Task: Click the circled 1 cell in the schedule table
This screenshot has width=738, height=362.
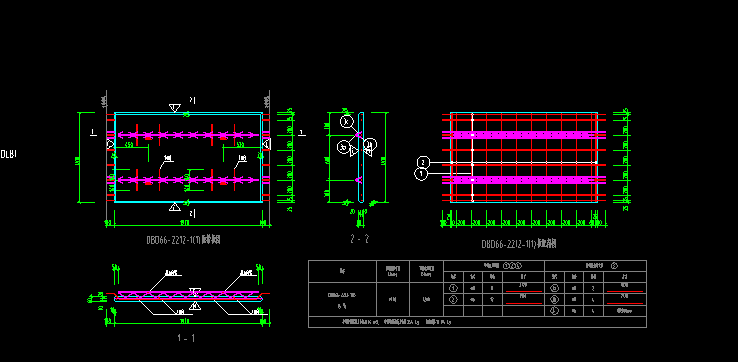Action: [x=453, y=288]
